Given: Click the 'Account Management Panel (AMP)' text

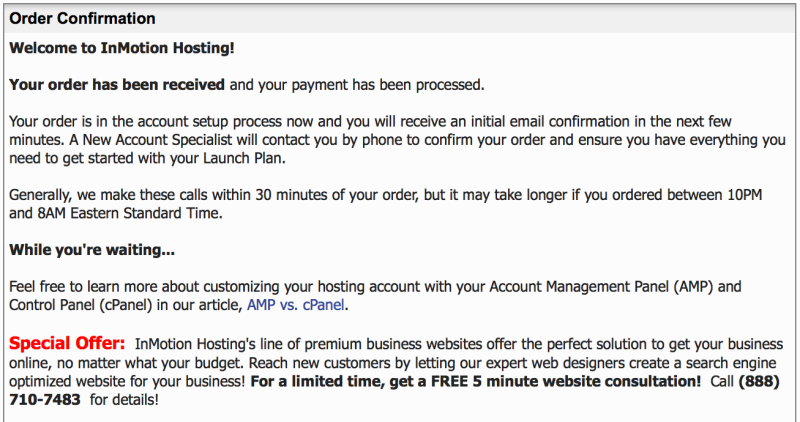Looking at the screenshot, I should pyautogui.click(x=602, y=287).
